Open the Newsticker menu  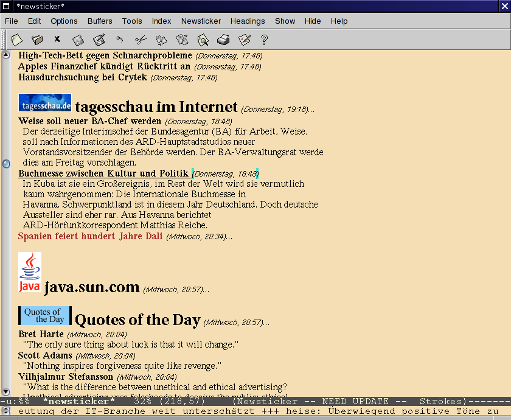[201, 21]
